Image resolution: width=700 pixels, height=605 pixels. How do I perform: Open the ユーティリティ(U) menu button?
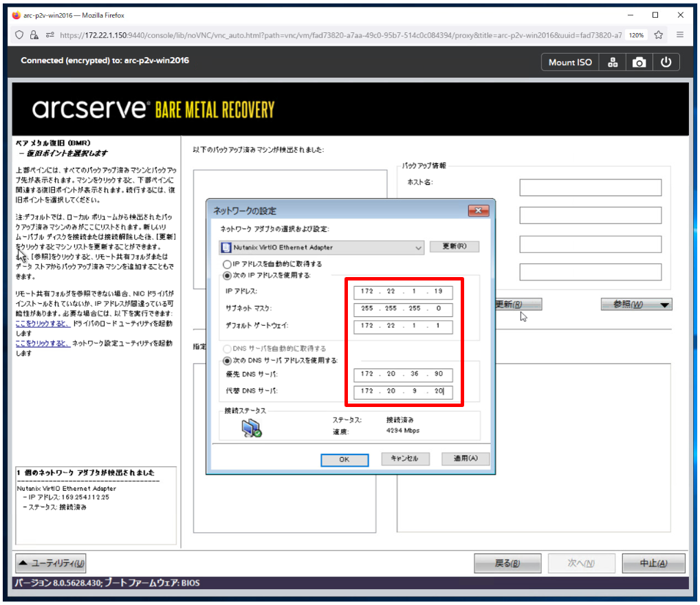[x=51, y=564]
